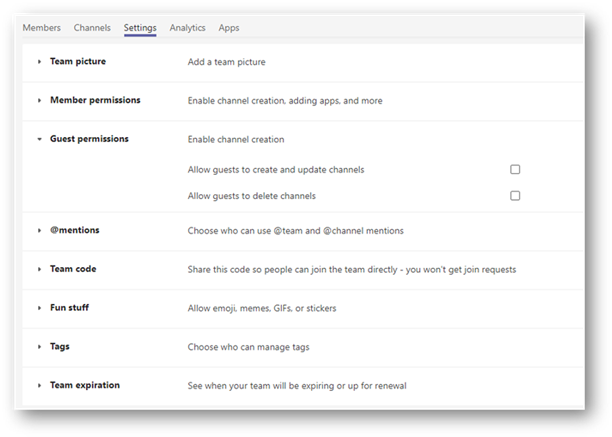Click the Fun stuff heading
This screenshot has width=612, height=437.
point(69,307)
